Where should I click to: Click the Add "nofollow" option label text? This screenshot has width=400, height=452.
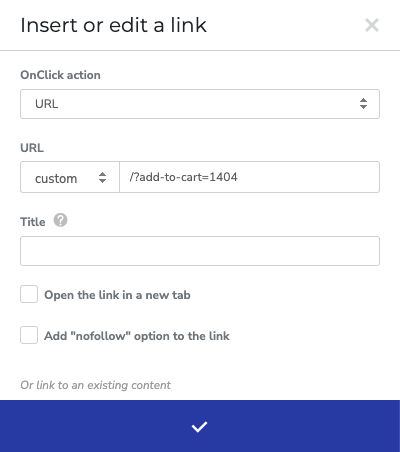pyautogui.click(x=137, y=336)
